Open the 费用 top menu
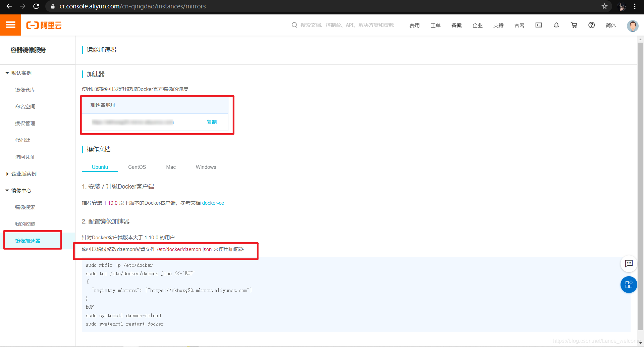Image resolution: width=644 pixels, height=347 pixels. [415, 25]
